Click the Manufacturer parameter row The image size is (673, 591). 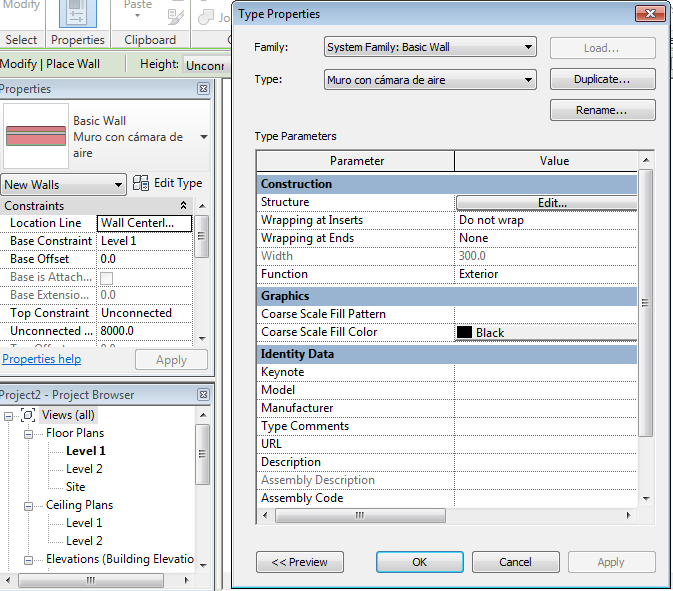coord(447,408)
